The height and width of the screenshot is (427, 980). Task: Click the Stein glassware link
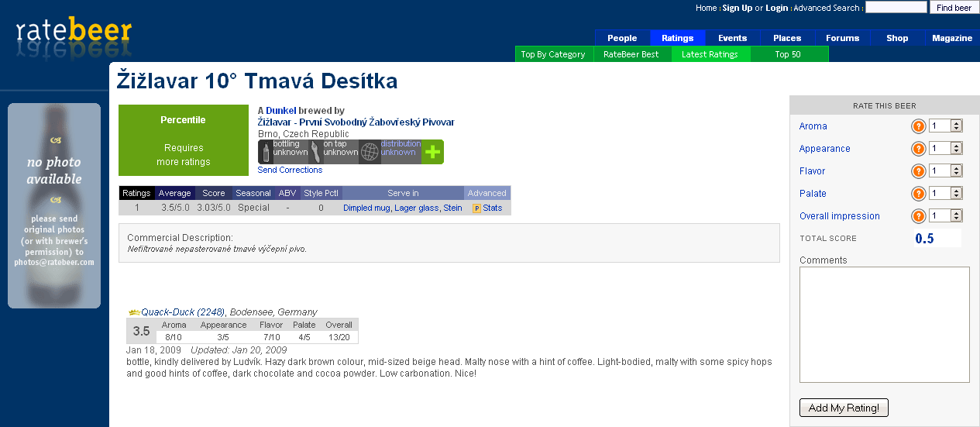(453, 208)
